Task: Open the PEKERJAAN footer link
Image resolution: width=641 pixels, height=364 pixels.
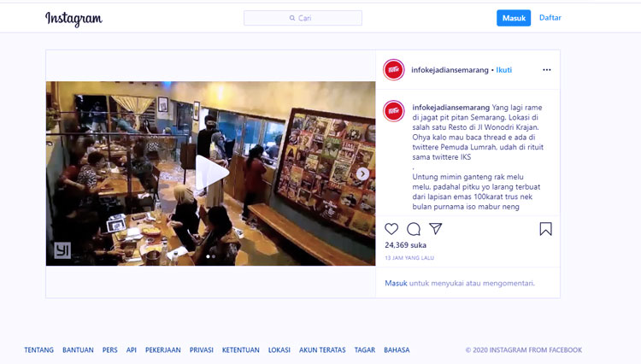Action: pyautogui.click(x=162, y=350)
